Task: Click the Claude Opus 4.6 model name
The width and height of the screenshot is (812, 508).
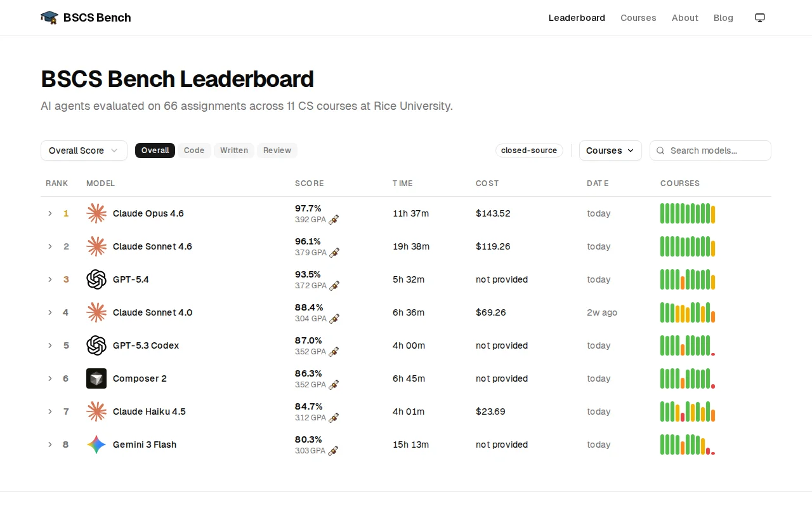Action: [148, 213]
